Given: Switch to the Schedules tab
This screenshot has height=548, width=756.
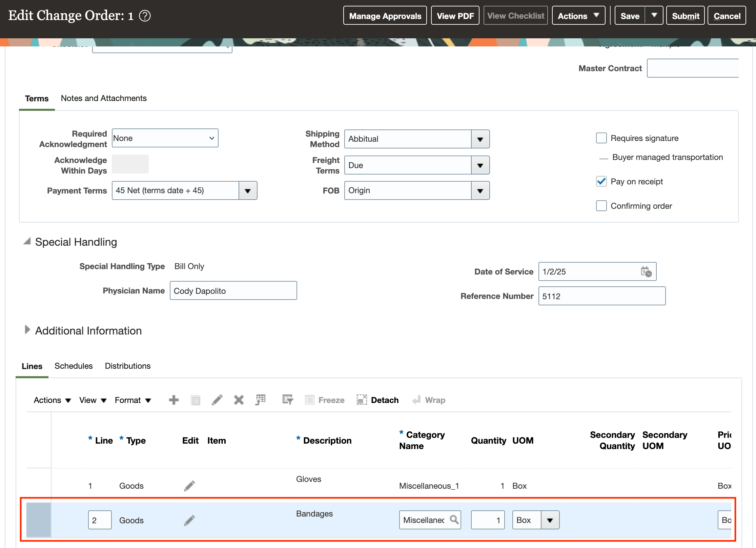Looking at the screenshot, I should click(x=74, y=366).
